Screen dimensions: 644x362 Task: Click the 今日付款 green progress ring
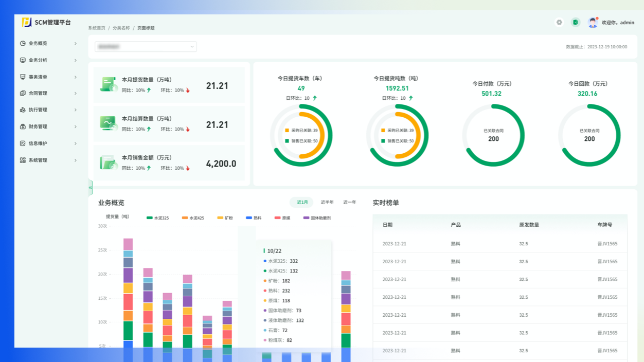524,135
